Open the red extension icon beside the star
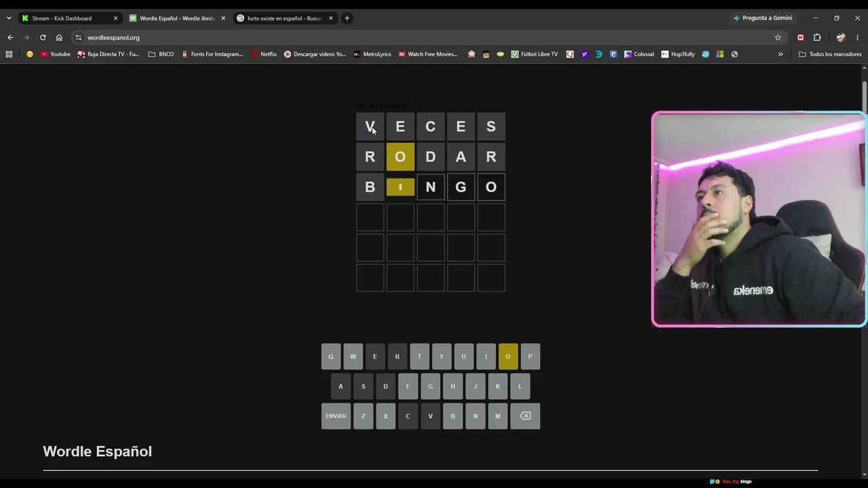 [801, 37]
